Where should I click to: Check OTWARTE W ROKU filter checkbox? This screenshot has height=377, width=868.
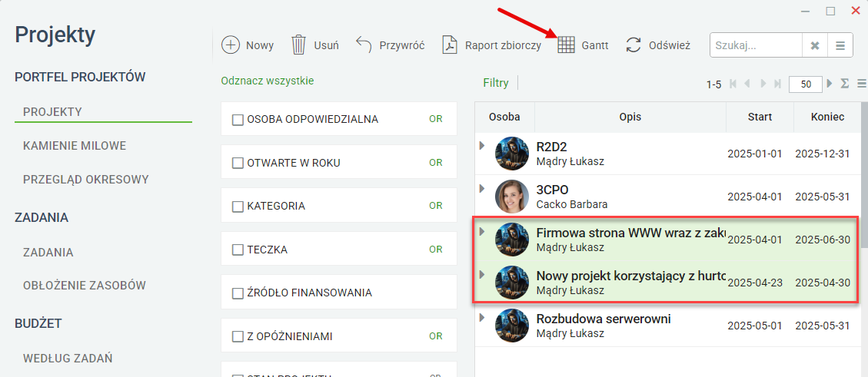(238, 163)
